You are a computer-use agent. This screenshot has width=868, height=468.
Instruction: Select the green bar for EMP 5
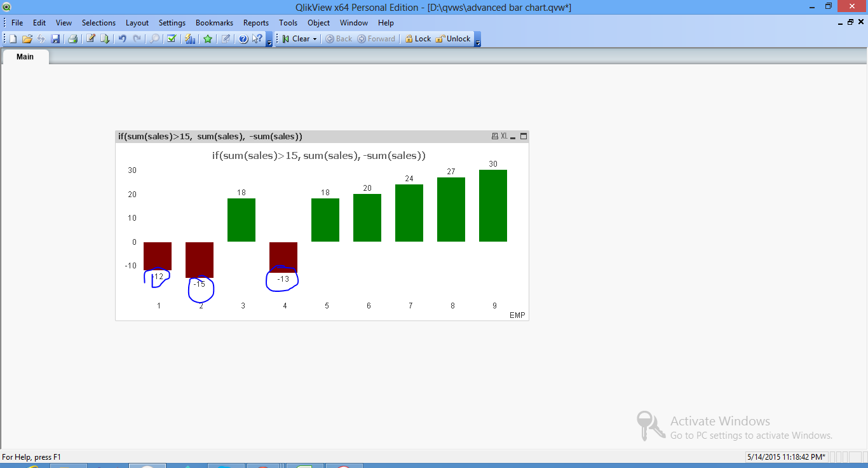[x=325, y=220]
